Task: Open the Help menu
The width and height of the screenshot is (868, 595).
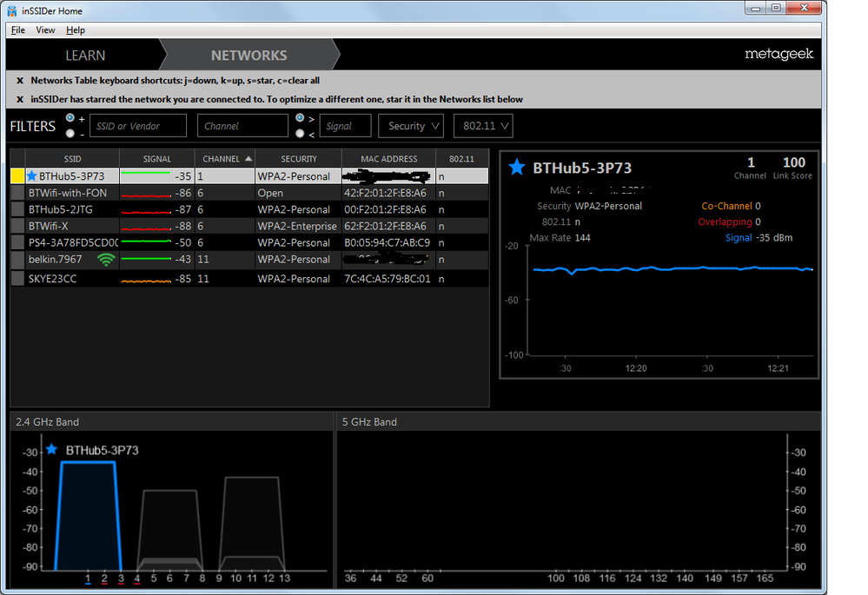Action: 76,30
